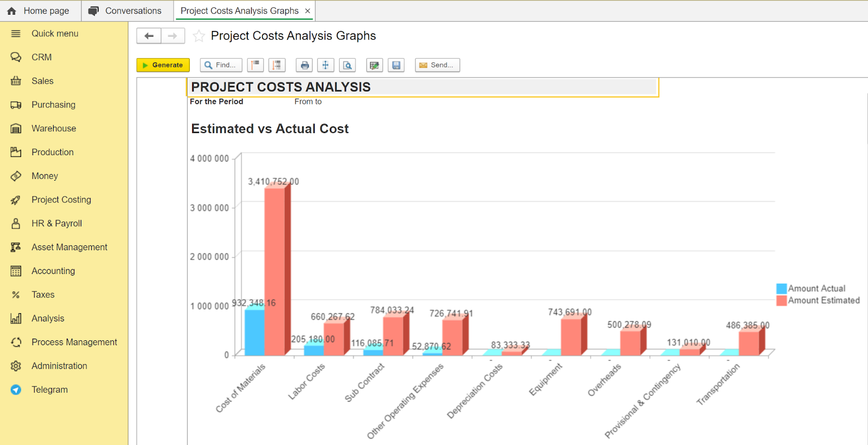Expand all report groups icon
Image resolution: width=868 pixels, height=445 pixels.
point(277,65)
